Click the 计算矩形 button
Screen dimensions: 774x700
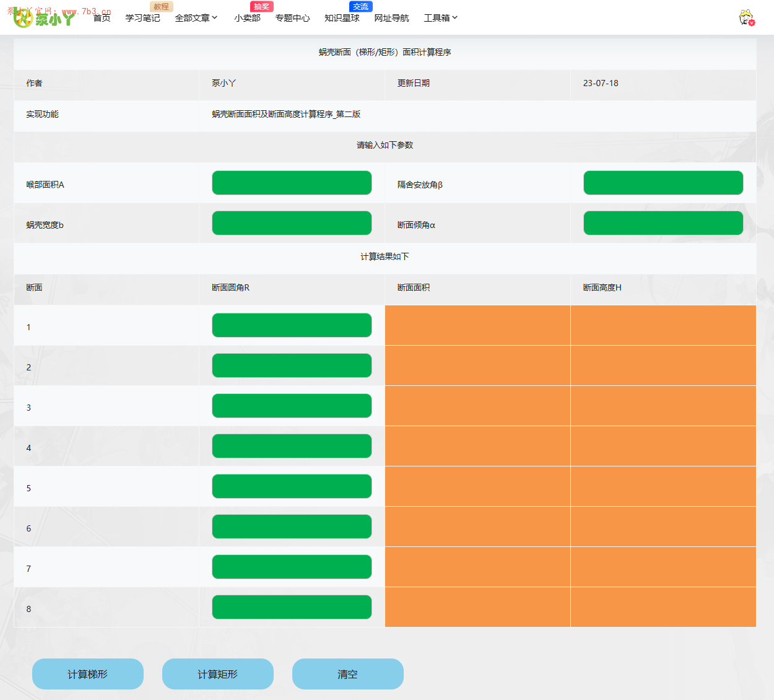click(218, 674)
